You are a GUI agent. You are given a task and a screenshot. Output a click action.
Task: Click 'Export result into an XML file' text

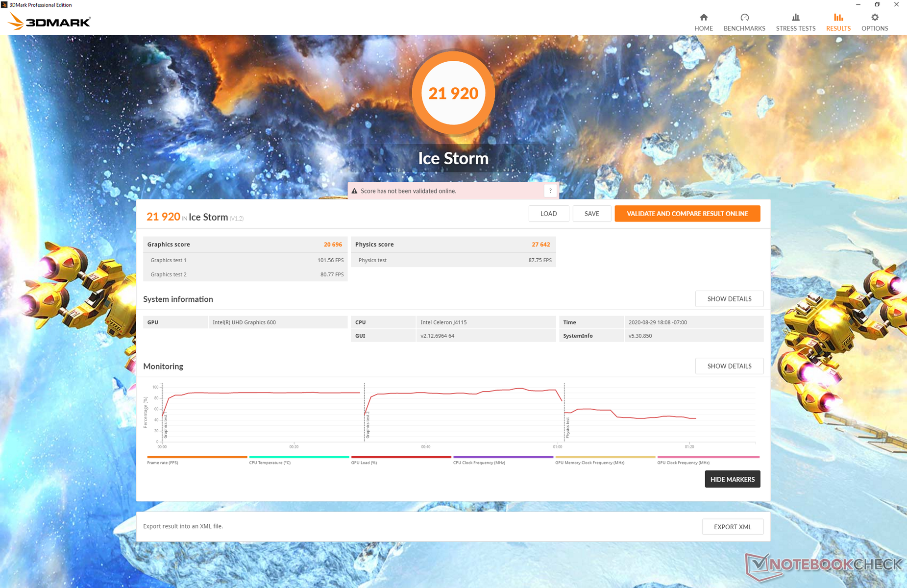183,526
